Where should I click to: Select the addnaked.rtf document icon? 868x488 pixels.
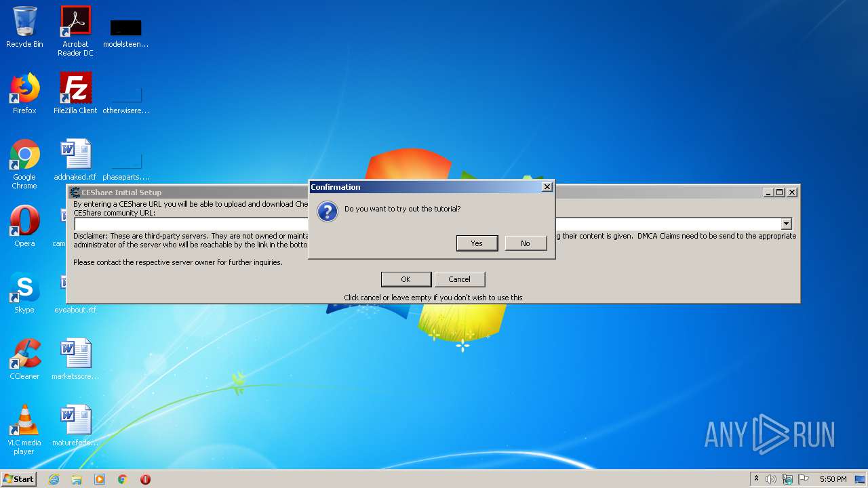pos(75,160)
